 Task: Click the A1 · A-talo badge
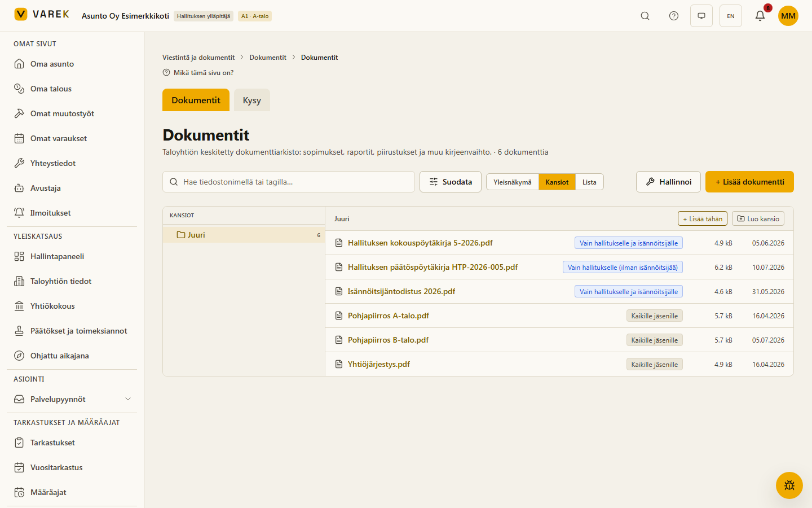[255, 16]
